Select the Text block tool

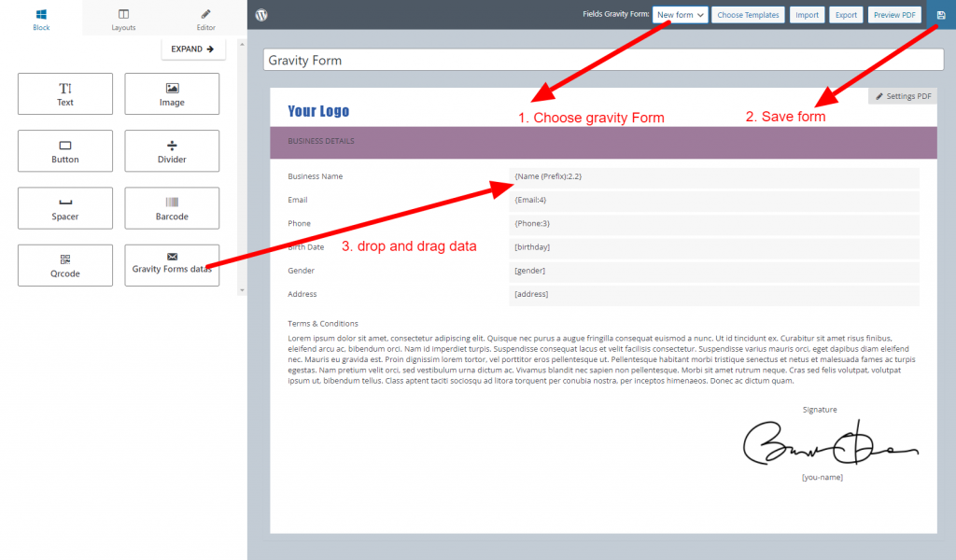[64, 93]
